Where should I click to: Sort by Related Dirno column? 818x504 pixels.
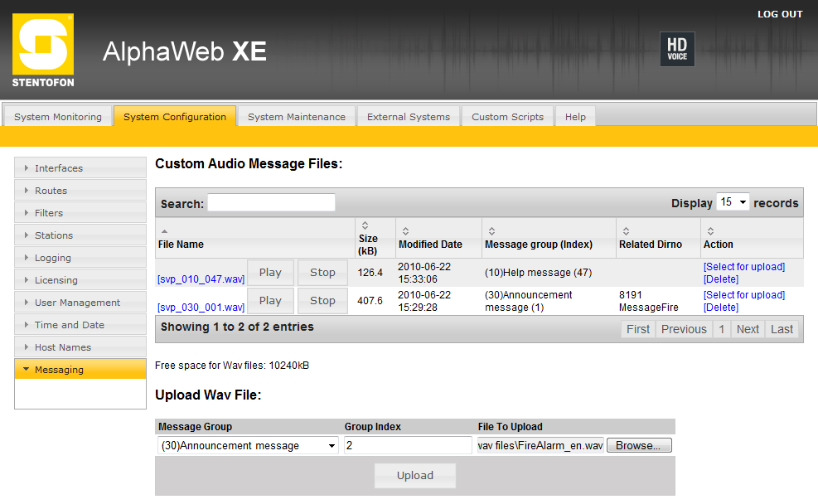625,231
